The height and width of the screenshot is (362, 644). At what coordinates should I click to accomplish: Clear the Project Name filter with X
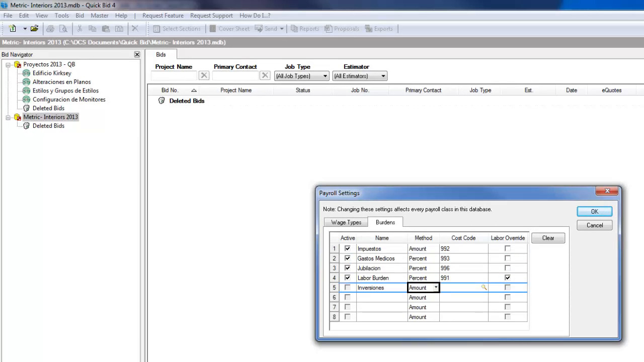[204, 75]
